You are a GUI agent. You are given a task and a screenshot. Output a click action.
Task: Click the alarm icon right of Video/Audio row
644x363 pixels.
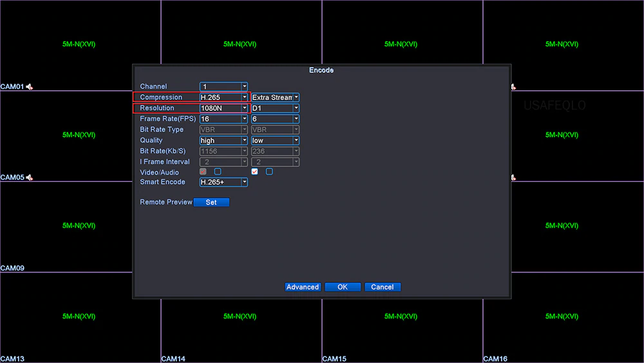pyautogui.click(x=513, y=177)
